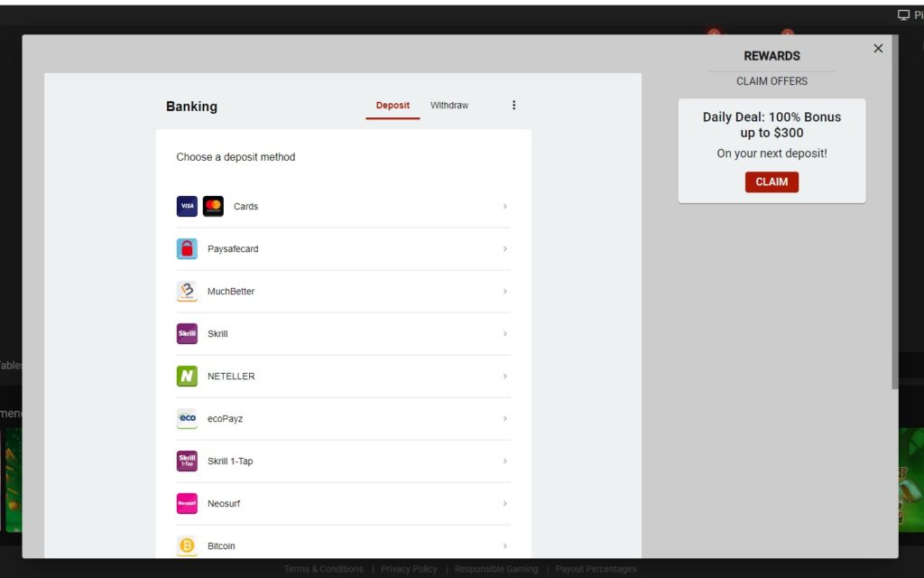Click the green NETELLER logo icon
Viewport: 924px width, 578px height.
[187, 377]
